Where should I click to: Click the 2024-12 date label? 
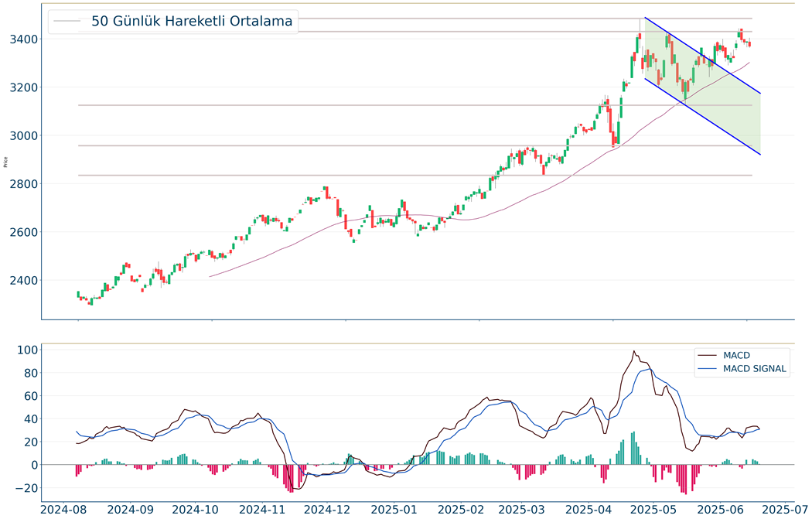tap(329, 509)
